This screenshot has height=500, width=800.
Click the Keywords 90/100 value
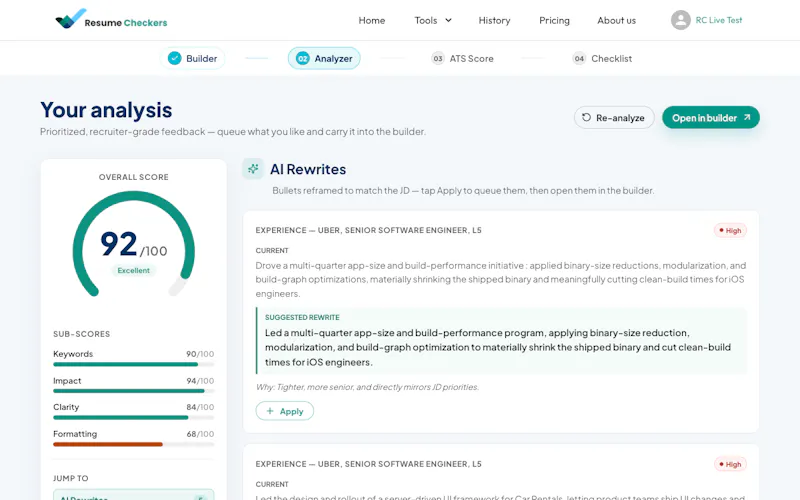(x=200, y=354)
